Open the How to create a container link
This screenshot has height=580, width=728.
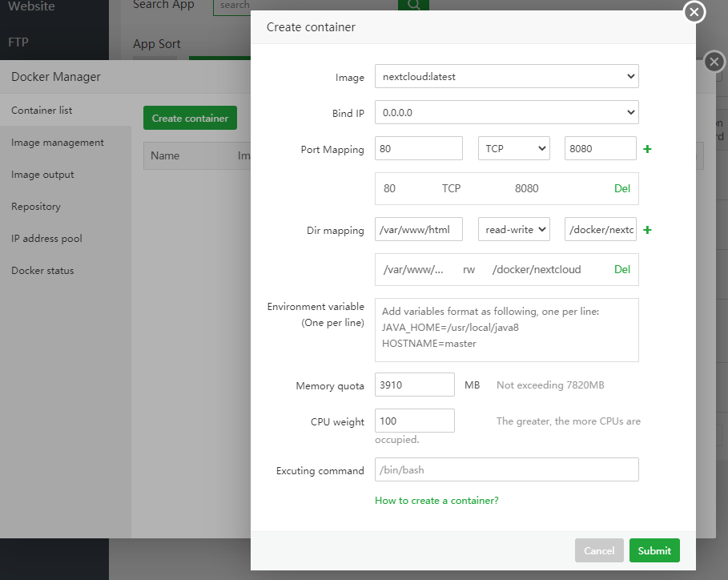pyautogui.click(x=436, y=501)
